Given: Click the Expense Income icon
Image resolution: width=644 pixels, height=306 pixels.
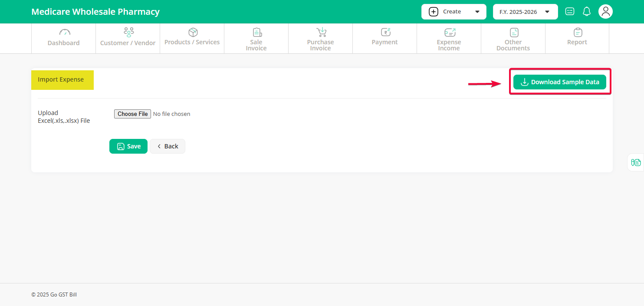Looking at the screenshot, I should (x=449, y=32).
